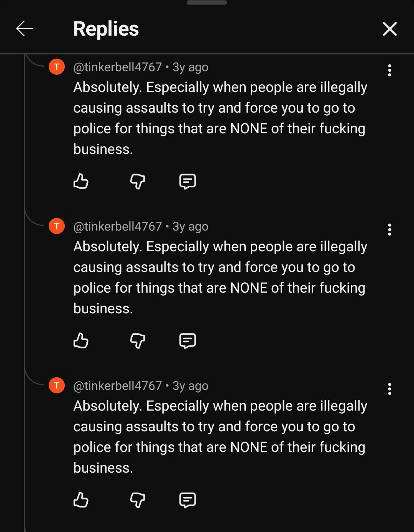Open @tinkerbell4767 username on third reply
414x532 pixels.
click(118, 386)
